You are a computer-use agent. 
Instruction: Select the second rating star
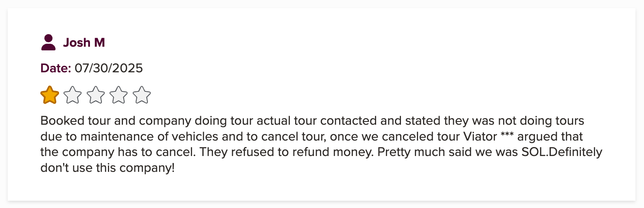click(73, 95)
